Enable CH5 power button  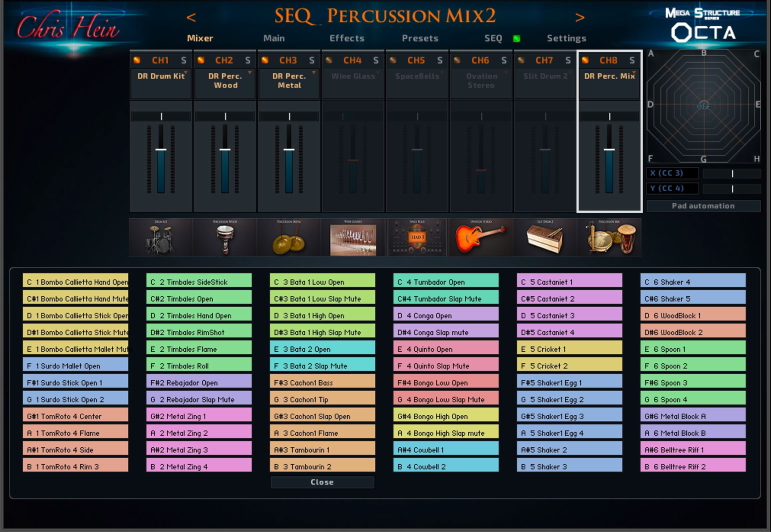click(x=393, y=60)
